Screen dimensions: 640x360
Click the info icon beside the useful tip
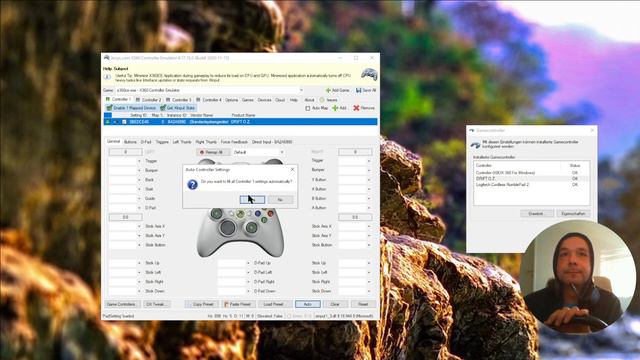coord(107,77)
